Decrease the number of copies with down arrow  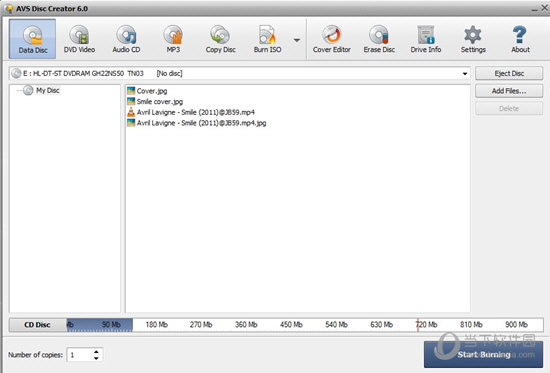click(x=96, y=358)
